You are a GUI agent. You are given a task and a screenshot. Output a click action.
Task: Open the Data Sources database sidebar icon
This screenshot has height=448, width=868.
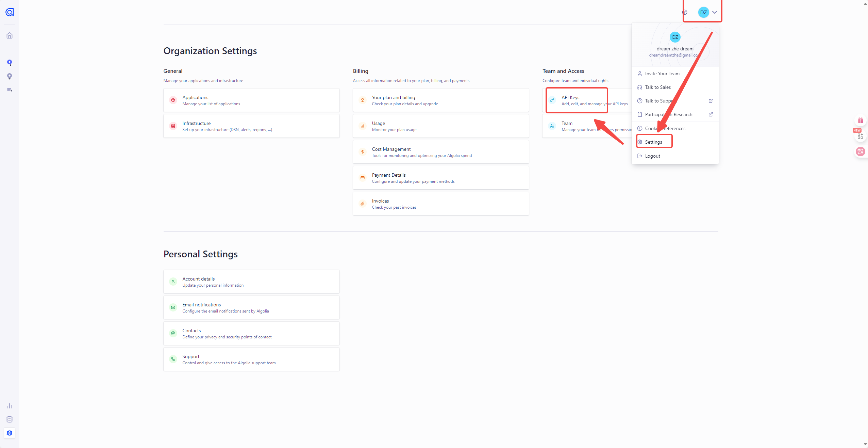pos(10,419)
